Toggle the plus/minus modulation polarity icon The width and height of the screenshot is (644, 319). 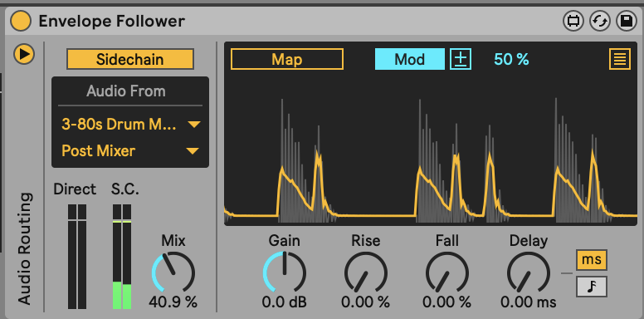point(461,59)
